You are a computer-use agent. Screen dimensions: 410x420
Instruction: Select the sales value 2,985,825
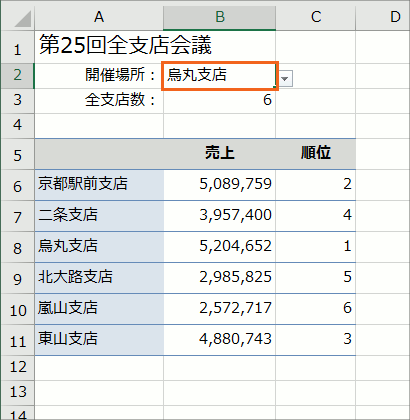point(220,278)
